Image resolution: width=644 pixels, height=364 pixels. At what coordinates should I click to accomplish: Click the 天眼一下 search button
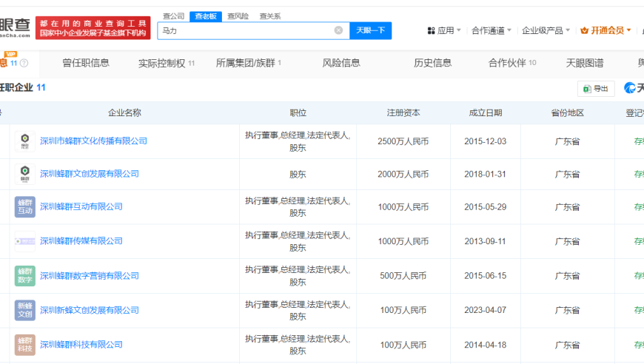coord(370,30)
